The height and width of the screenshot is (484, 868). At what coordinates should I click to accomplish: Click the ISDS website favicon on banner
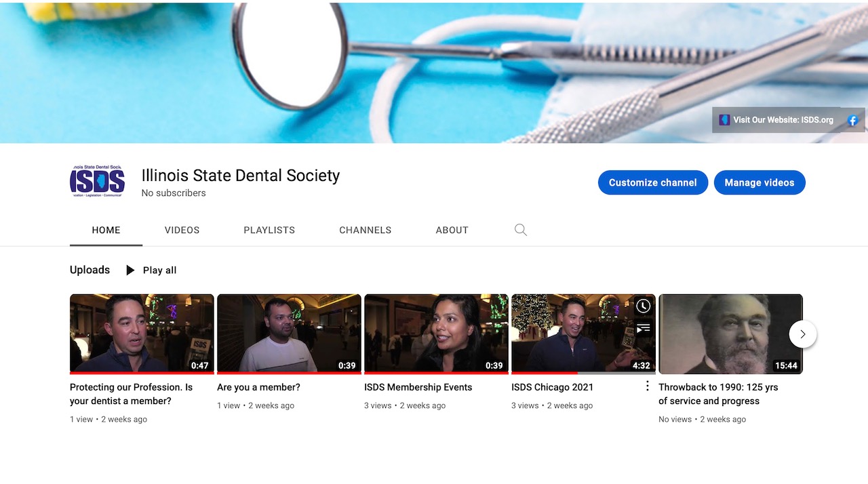724,120
